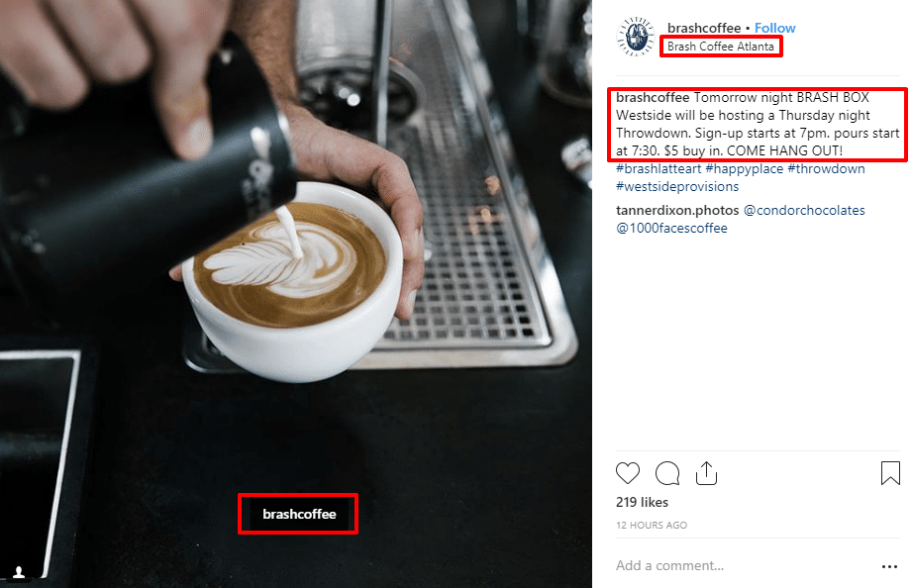The height and width of the screenshot is (588, 912).
Task: Like the post with heart icon
Action: coord(628,473)
